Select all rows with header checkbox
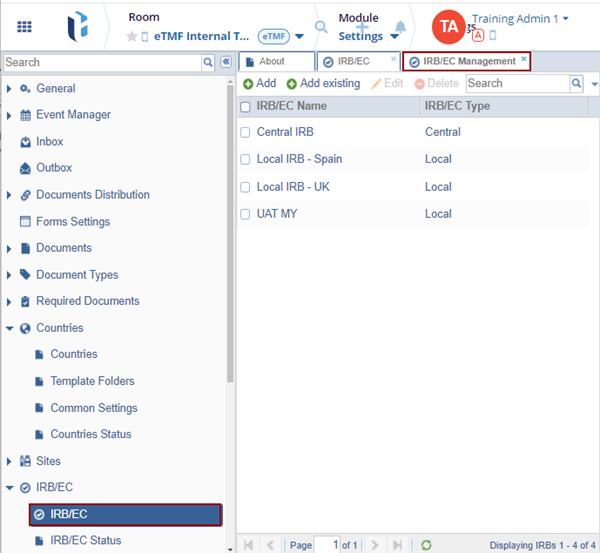 pos(246,107)
